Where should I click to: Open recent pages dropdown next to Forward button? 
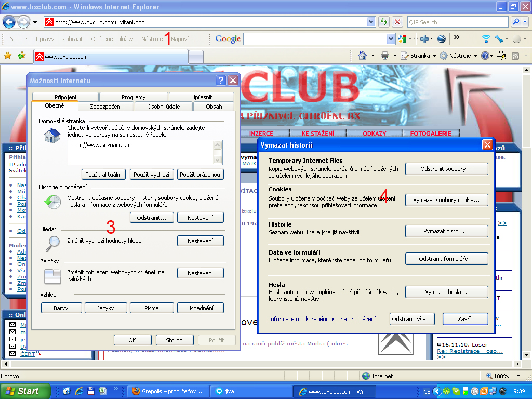35,22
